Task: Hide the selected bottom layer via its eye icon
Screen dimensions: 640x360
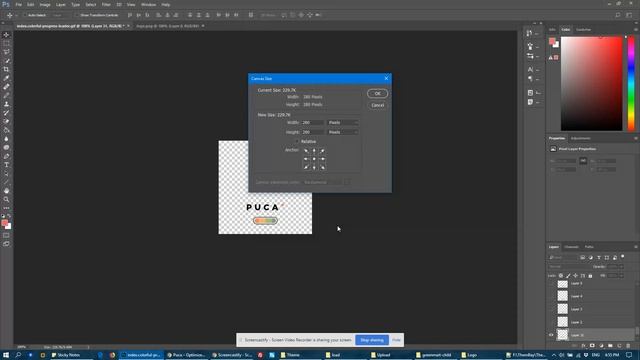Action: pyautogui.click(x=551, y=335)
